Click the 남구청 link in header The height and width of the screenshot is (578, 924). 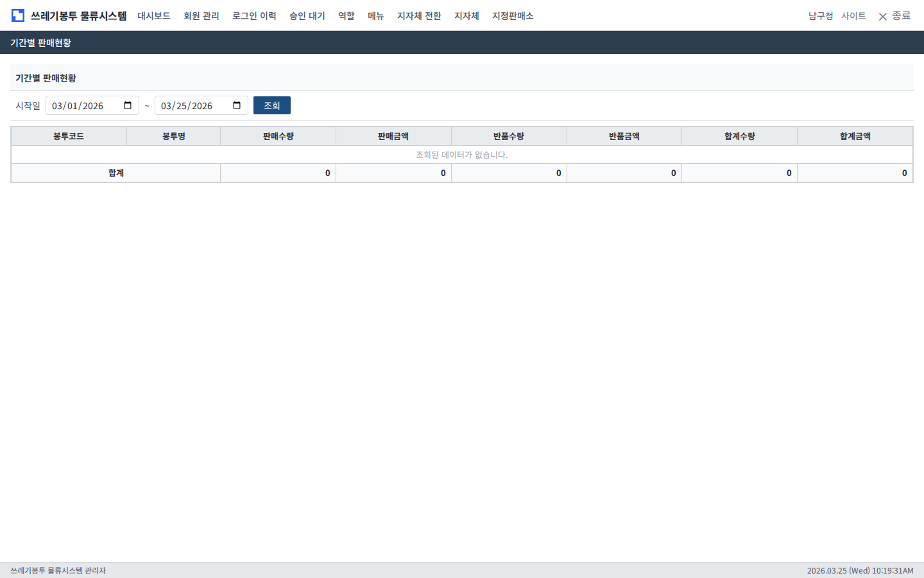[x=821, y=15]
